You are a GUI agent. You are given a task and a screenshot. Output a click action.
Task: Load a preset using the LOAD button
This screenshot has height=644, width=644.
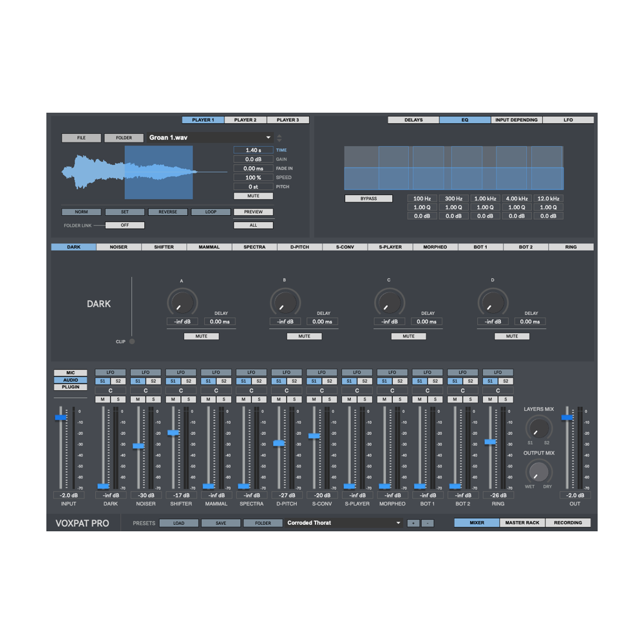tap(178, 522)
